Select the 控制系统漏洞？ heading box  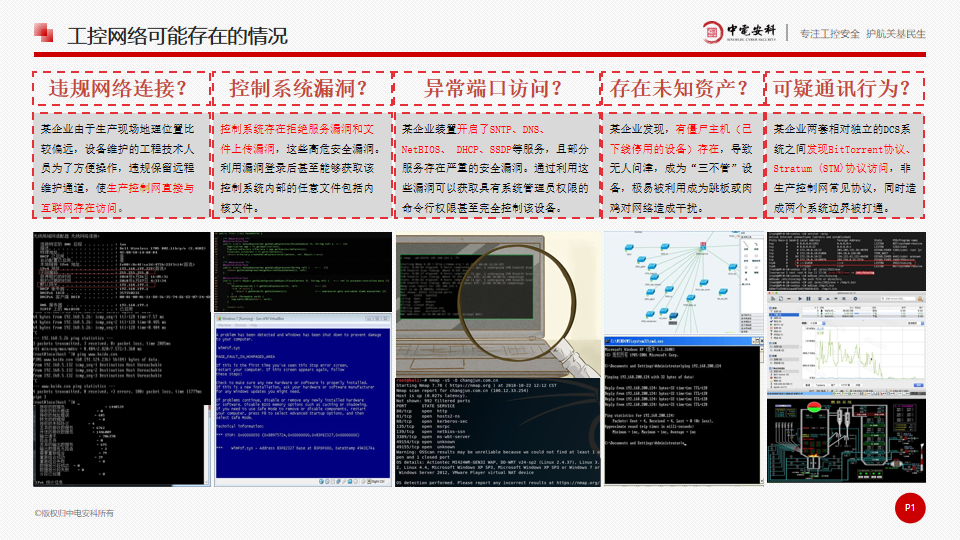pyautogui.click(x=302, y=88)
